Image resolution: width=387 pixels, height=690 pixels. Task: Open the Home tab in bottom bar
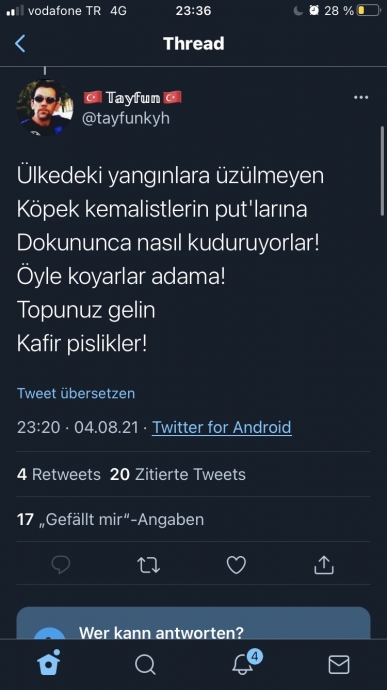tap(48, 664)
